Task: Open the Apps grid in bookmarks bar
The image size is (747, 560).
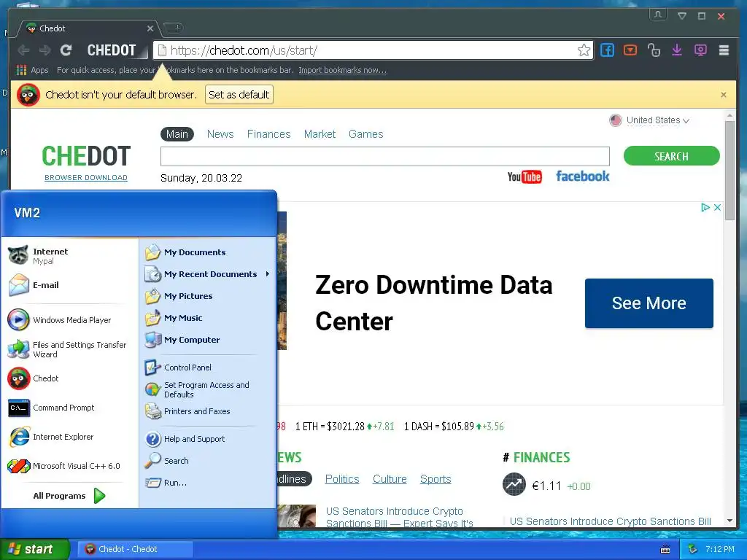Action: pyautogui.click(x=32, y=70)
